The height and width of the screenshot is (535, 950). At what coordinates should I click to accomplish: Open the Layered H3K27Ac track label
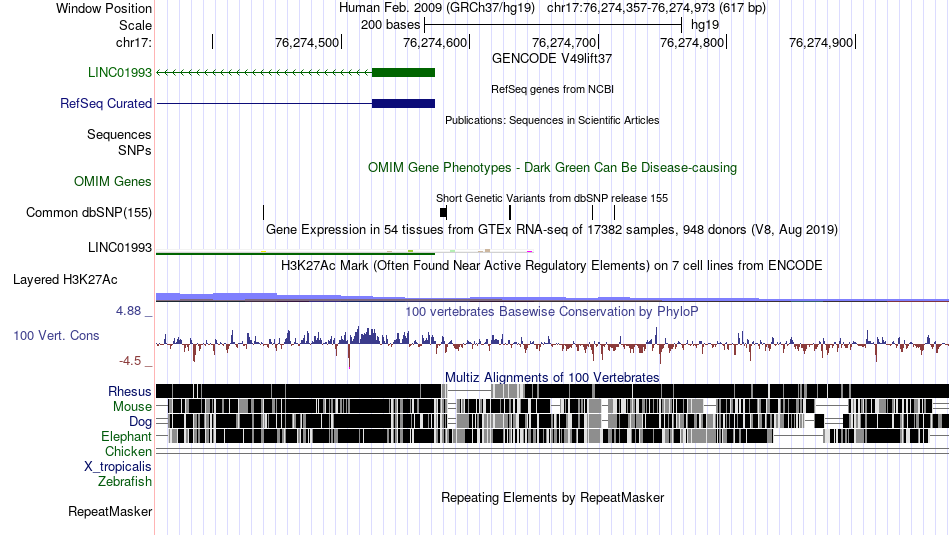65,280
